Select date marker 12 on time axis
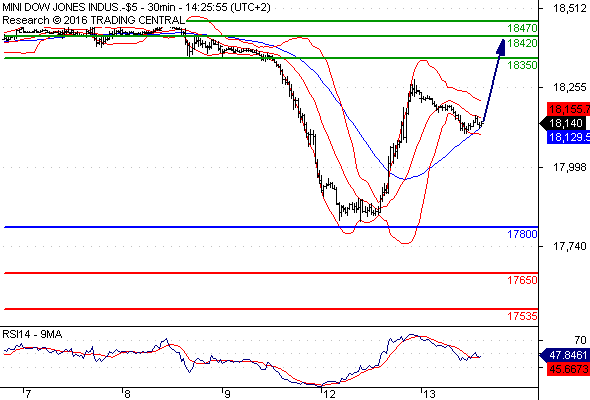 click(x=328, y=394)
